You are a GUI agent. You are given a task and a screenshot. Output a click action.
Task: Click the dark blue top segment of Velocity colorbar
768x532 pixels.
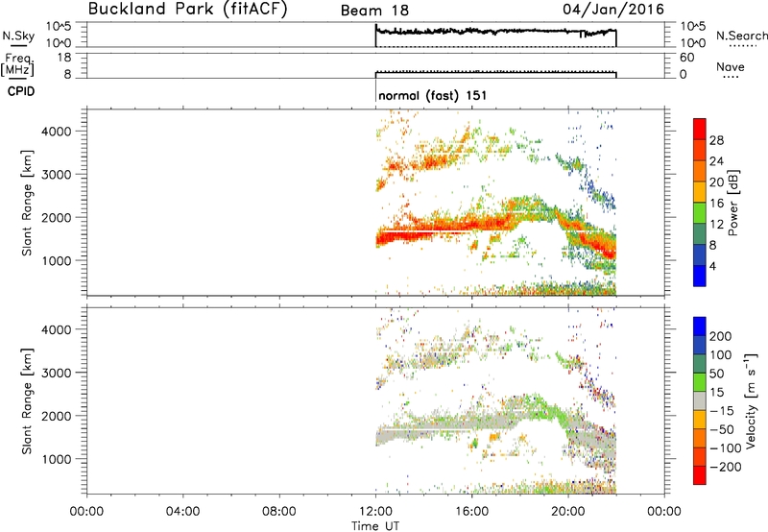[700, 326]
